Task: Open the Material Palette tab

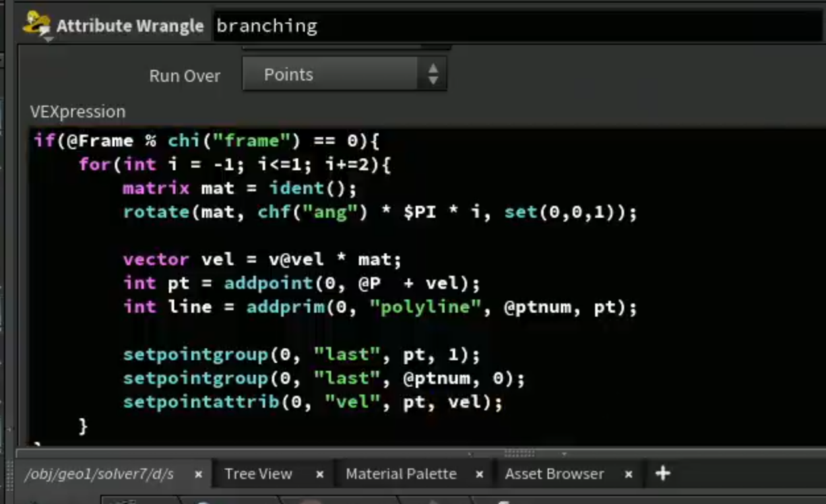Action: point(400,474)
